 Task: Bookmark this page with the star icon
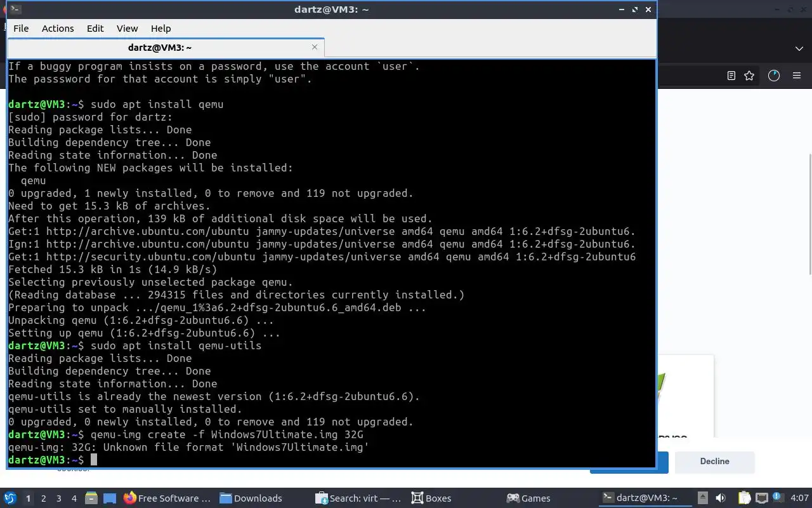[x=749, y=76]
